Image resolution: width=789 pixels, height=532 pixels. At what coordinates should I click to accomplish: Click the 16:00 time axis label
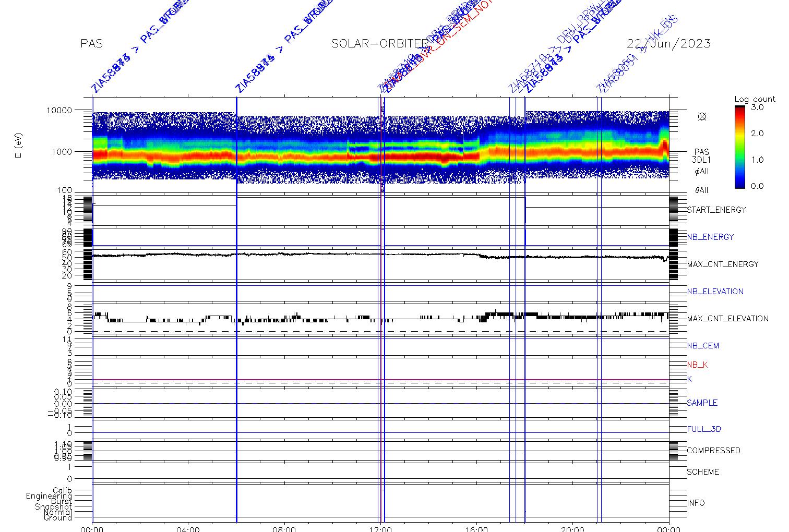pos(476,529)
